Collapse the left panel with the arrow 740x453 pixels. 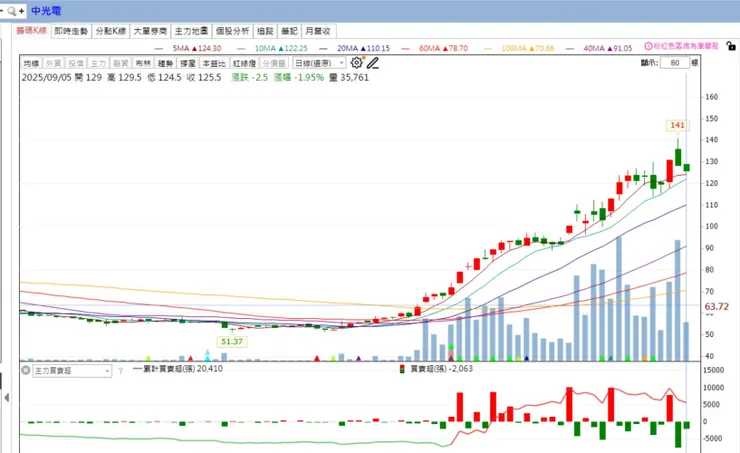(7, 398)
